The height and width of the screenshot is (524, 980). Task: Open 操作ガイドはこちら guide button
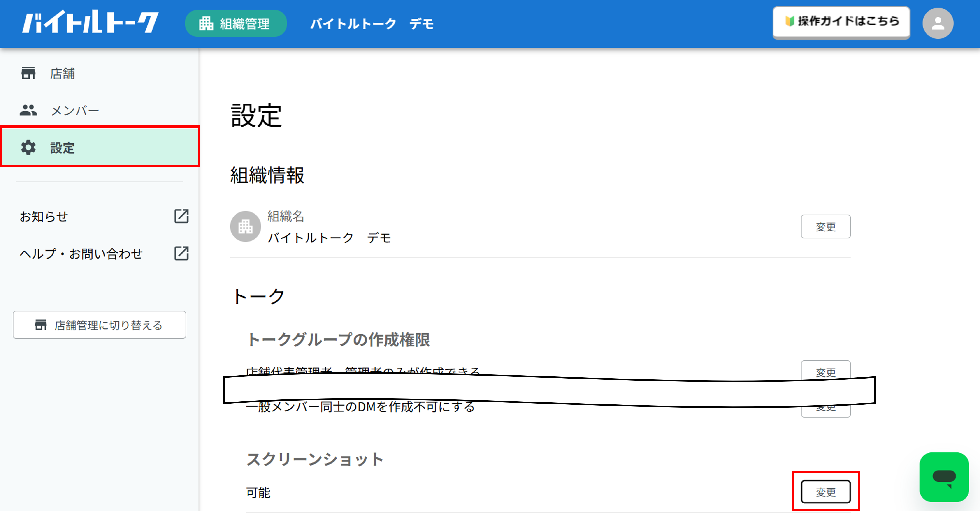point(841,22)
